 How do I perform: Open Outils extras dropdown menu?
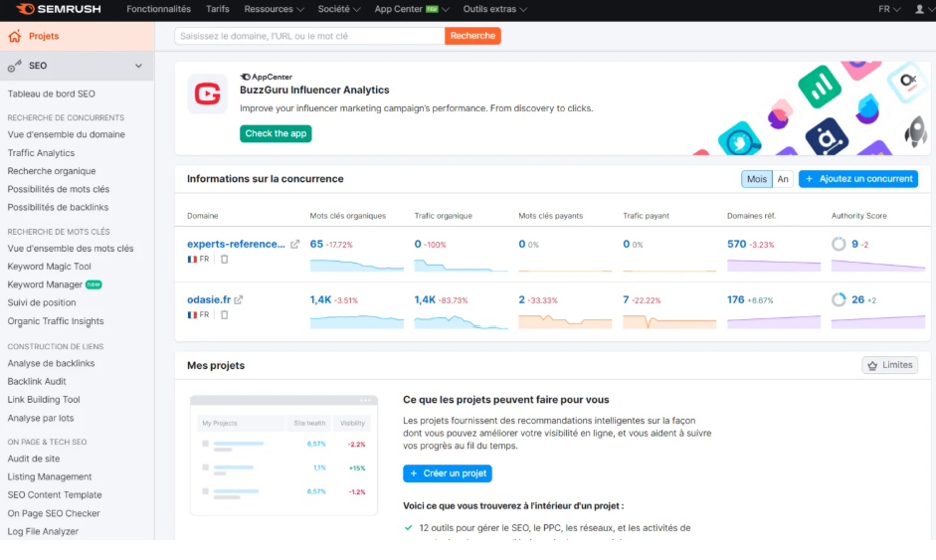coord(495,9)
